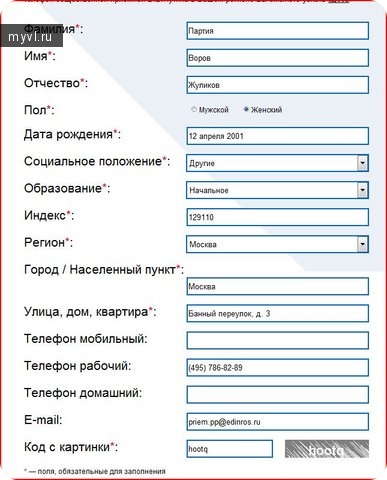Select the Мужской radio button
This screenshot has width=387, height=480.
tap(194, 109)
